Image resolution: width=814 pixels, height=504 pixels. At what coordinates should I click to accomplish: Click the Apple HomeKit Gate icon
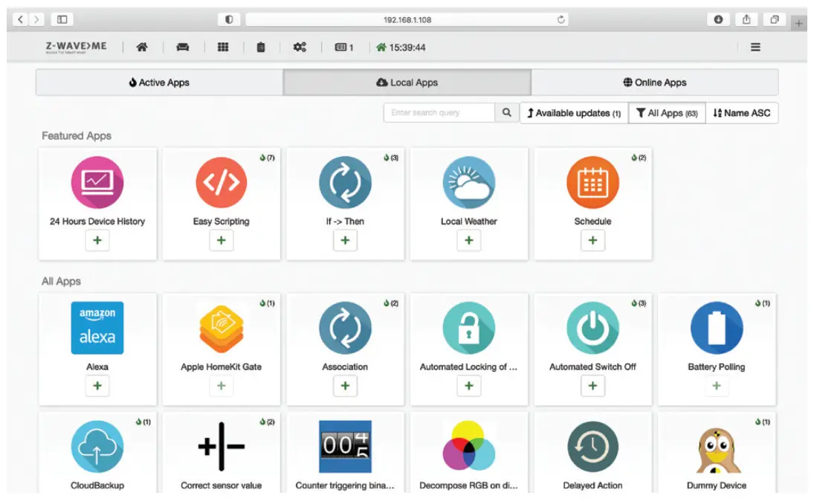click(221, 328)
